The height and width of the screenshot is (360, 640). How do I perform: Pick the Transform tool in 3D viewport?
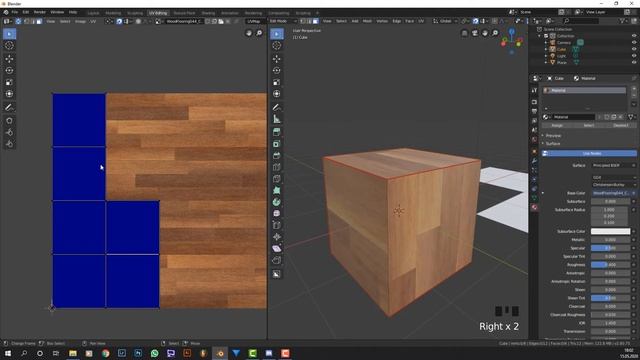point(277,94)
